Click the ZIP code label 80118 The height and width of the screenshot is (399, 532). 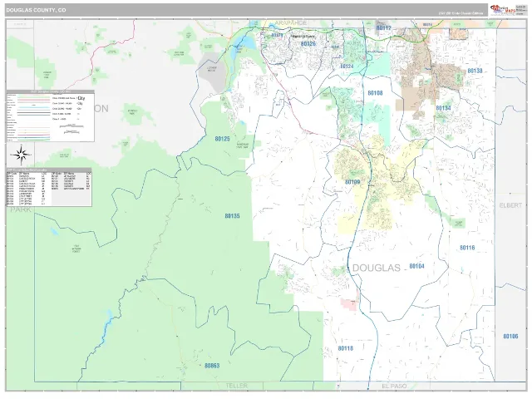click(346, 348)
